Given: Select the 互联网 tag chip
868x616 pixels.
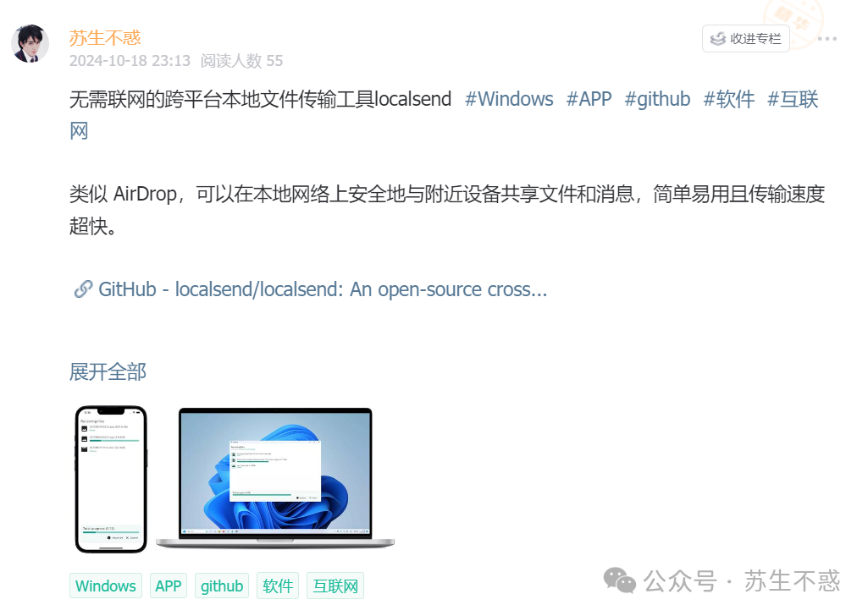Looking at the screenshot, I should (335, 586).
